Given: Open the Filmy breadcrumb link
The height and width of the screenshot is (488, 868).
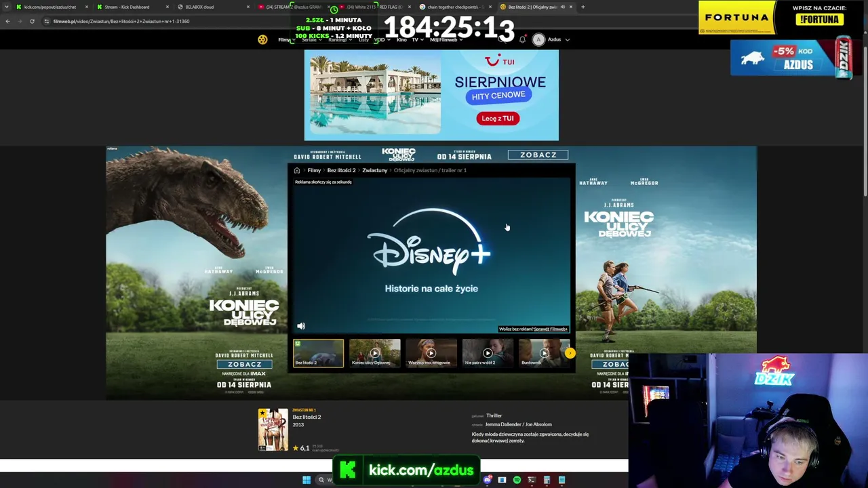Looking at the screenshot, I should [x=314, y=170].
